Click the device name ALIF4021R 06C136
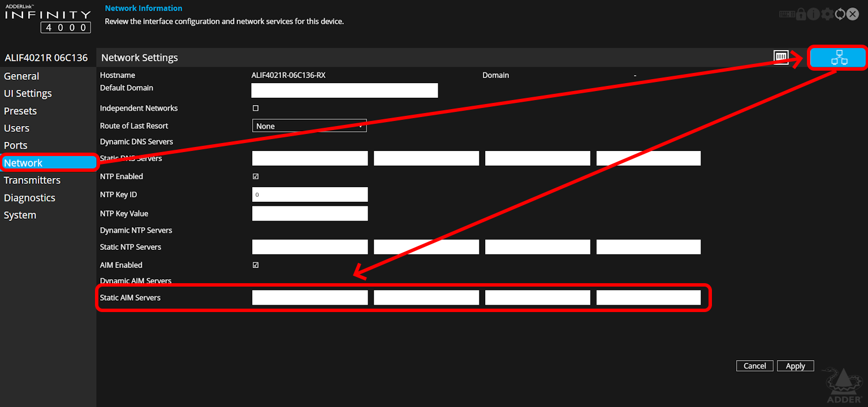This screenshot has height=407, width=868. [46, 58]
